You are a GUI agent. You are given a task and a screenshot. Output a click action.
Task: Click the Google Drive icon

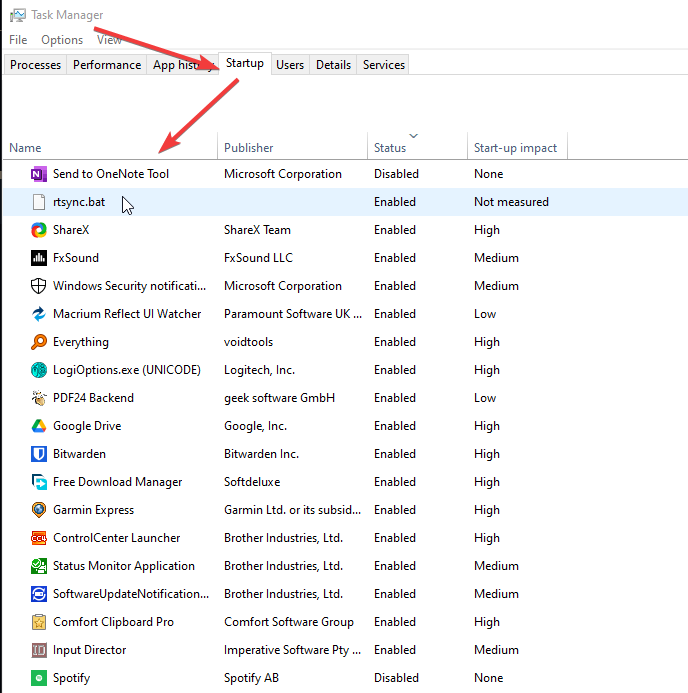pyautogui.click(x=39, y=426)
